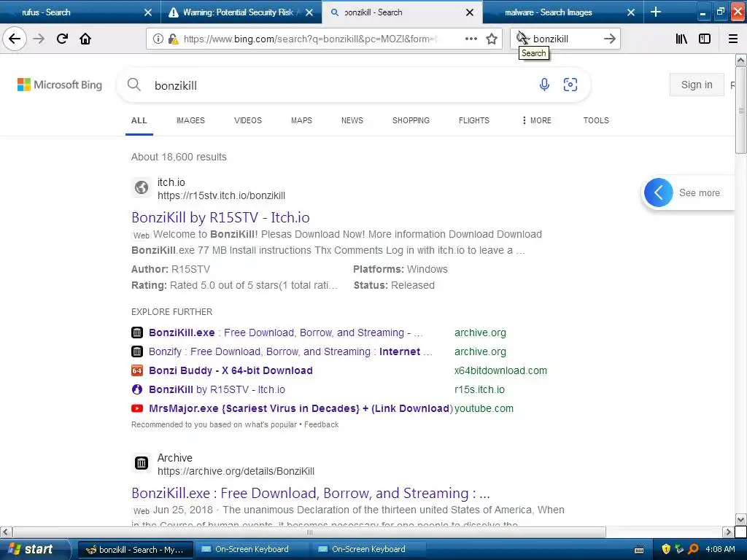Open the search engine dropdown in search bar
Viewport: 747px width, 560px height.
click(x=524, y=39)
